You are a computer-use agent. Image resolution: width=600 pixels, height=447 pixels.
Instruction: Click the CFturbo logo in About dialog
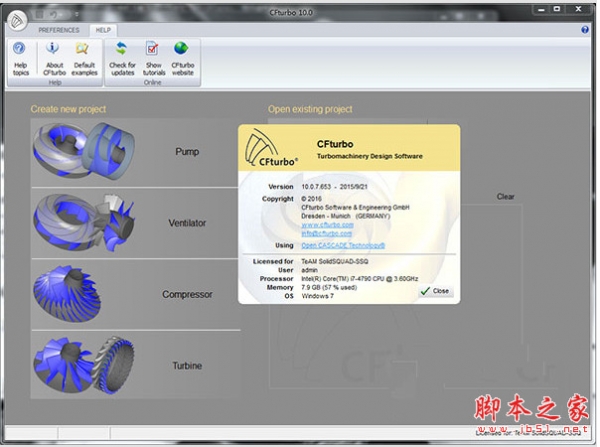pyautogui.click(x=271, y=148)
